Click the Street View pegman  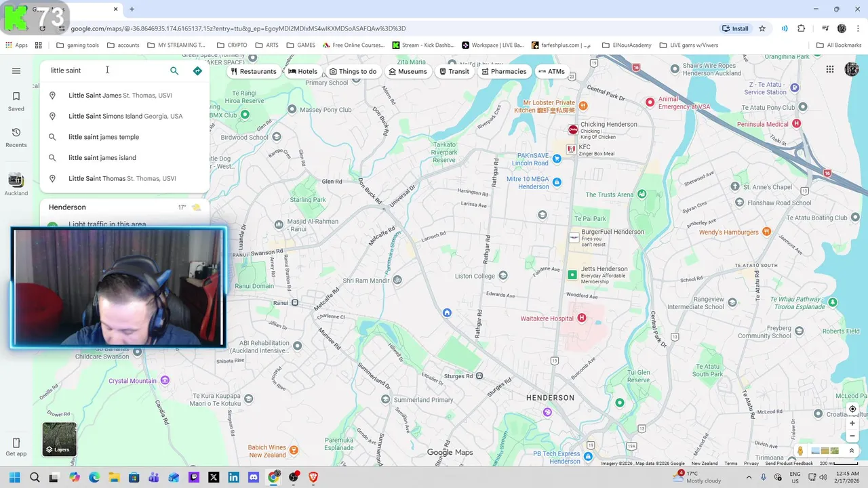click(800, 451)
